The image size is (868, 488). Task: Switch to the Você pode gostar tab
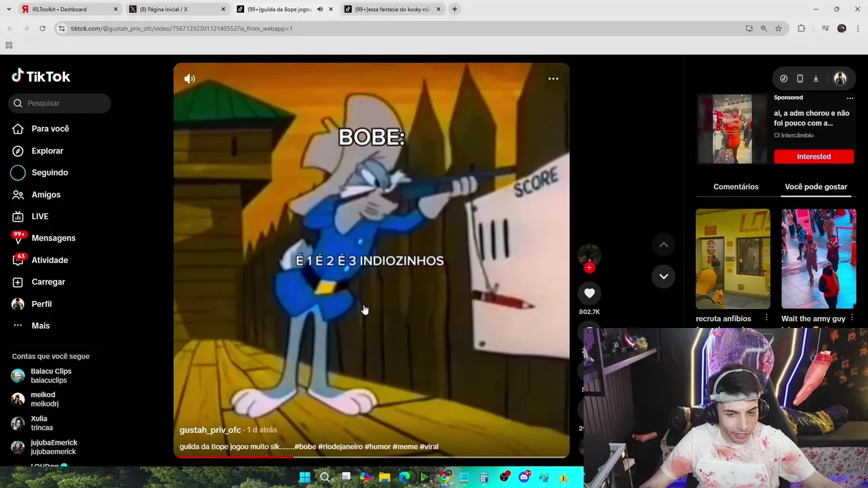[816, 186]
